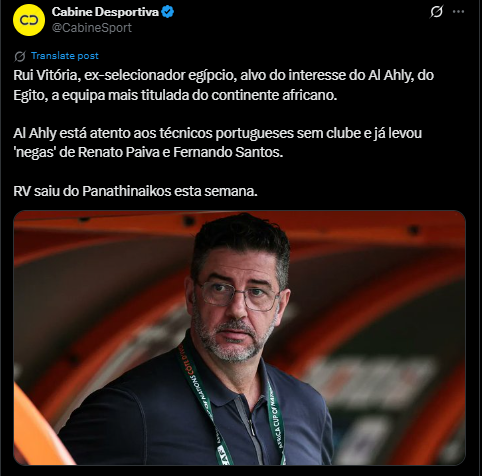Click the line starting with "Egito, a equipa"

point(175,95)
